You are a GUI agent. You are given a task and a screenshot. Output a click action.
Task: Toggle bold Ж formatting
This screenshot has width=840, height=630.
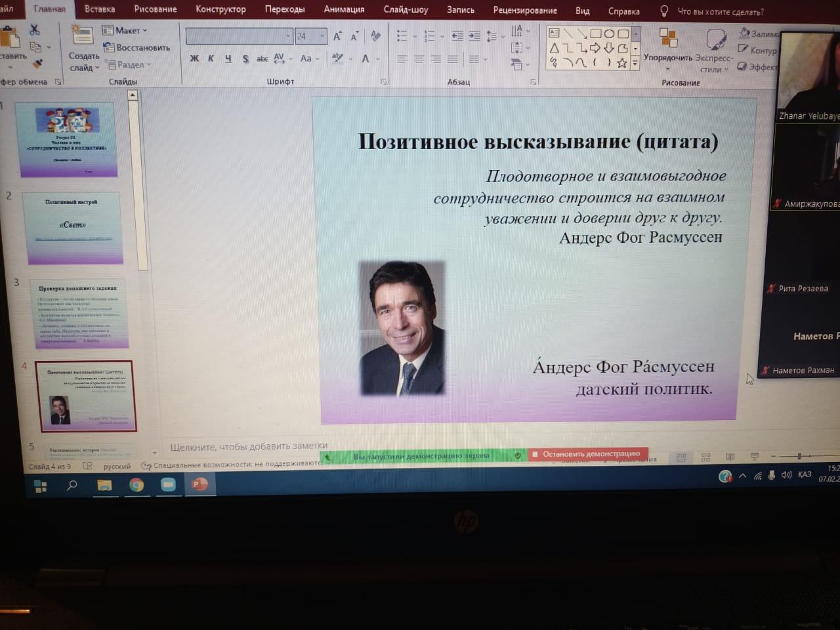tap(194, 58)
